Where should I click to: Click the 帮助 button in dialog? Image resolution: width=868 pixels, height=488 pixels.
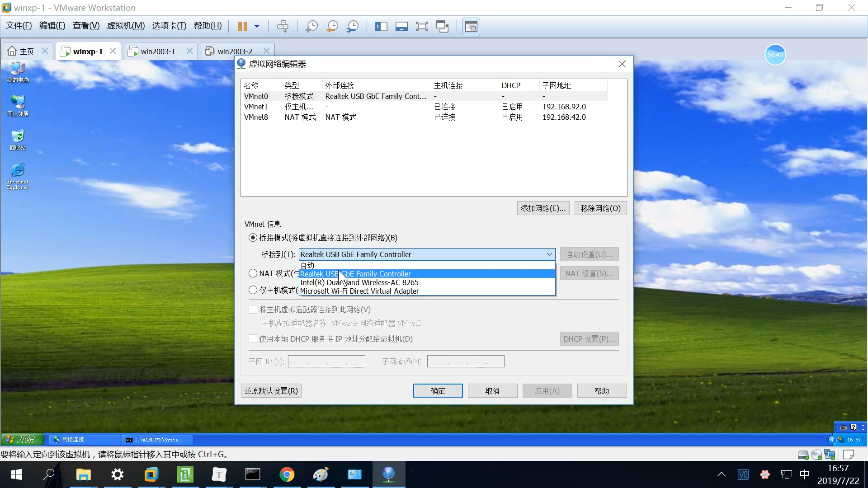point(602,391)
